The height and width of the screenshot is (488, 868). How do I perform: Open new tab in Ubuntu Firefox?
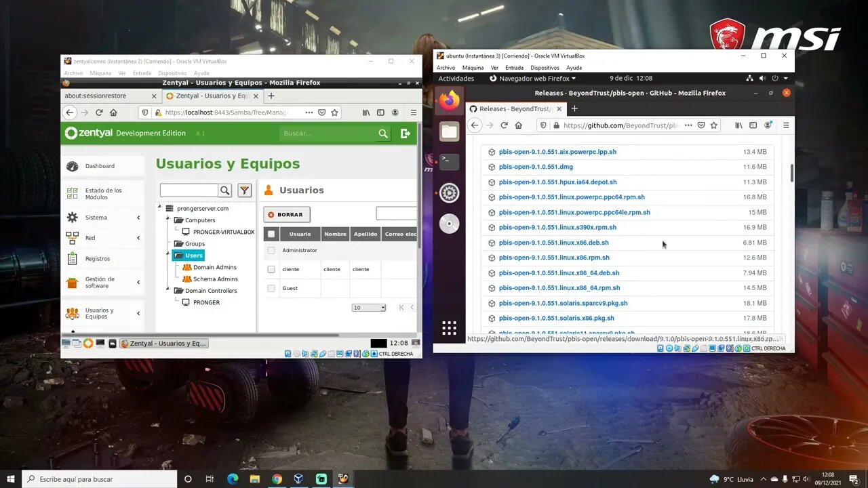click(574, 108)
